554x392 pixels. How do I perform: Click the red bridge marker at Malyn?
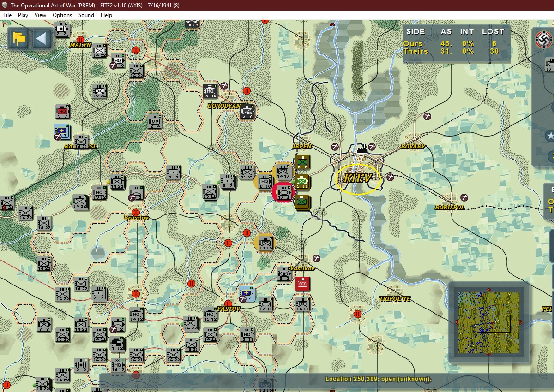pyautogui.click(x=81, y=40)
